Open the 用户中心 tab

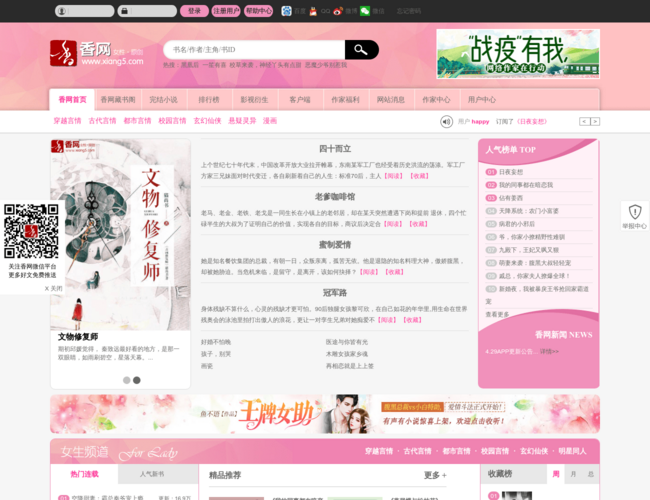482,100
